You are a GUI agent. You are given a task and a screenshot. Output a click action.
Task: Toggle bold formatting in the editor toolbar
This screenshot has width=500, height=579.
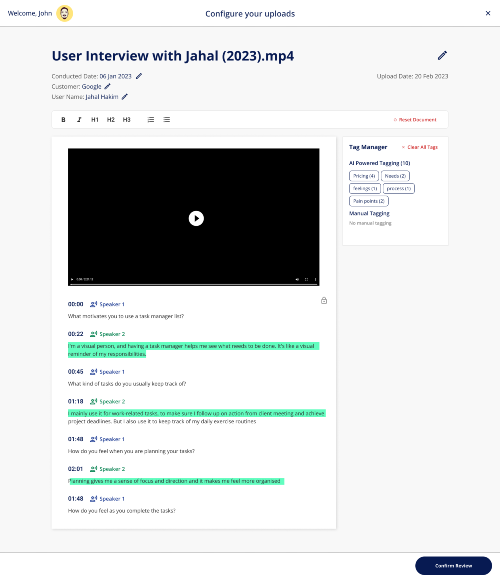point(63,120)
